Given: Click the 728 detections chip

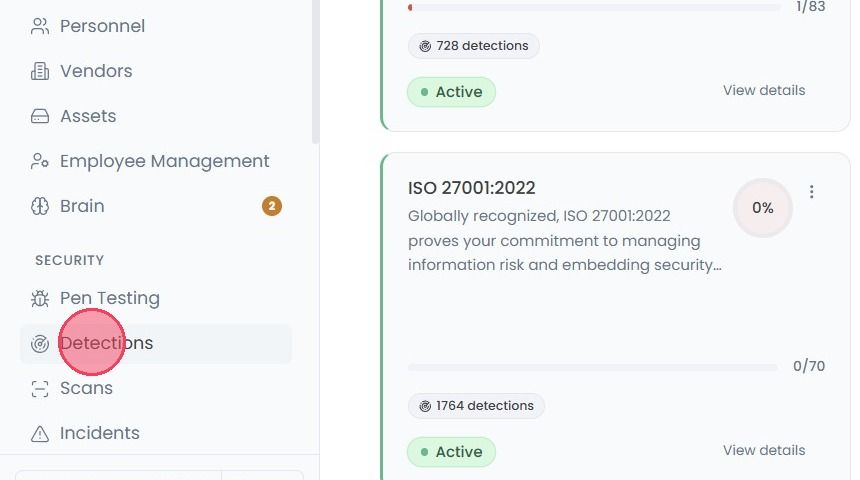Looking at the screenshot, I should [x=473, y=46].
